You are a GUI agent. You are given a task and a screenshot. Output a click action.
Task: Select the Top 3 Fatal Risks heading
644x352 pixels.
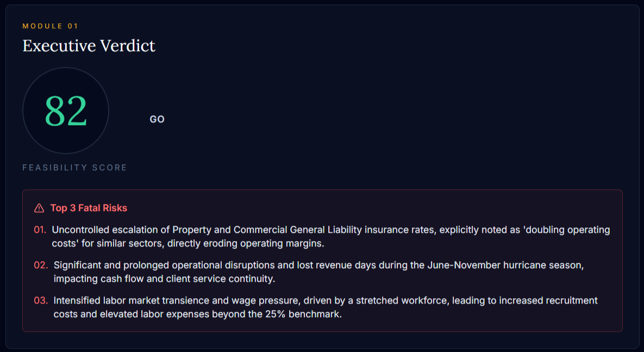[x=89, y=208]
